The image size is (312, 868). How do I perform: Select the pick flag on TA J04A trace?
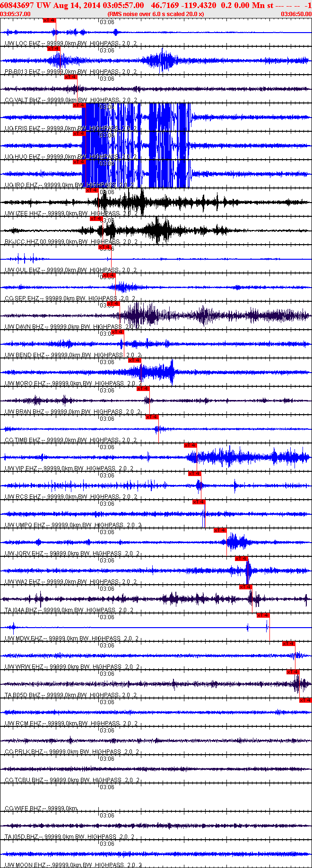245,587
